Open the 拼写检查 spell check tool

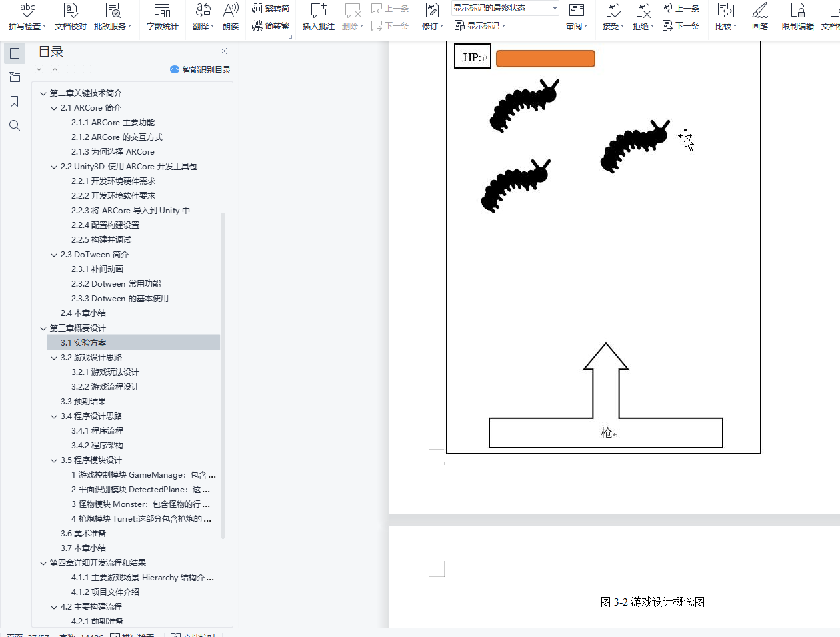click(x=27, y=17)
